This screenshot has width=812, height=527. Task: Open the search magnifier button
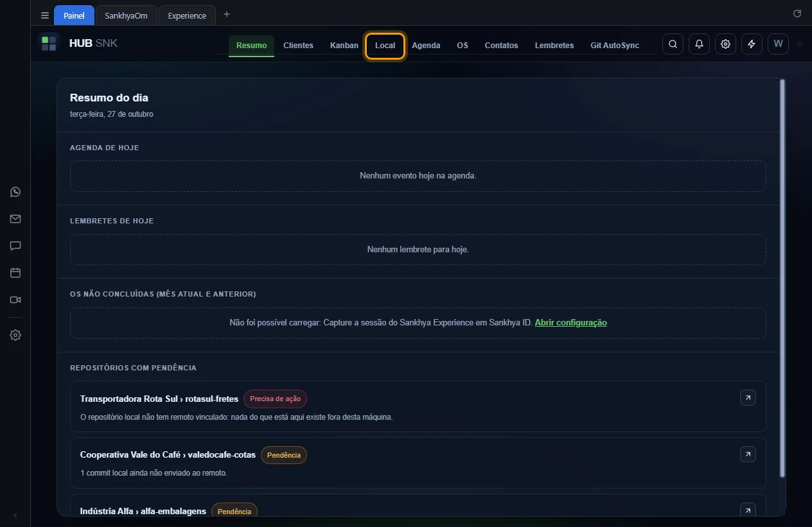673,44
